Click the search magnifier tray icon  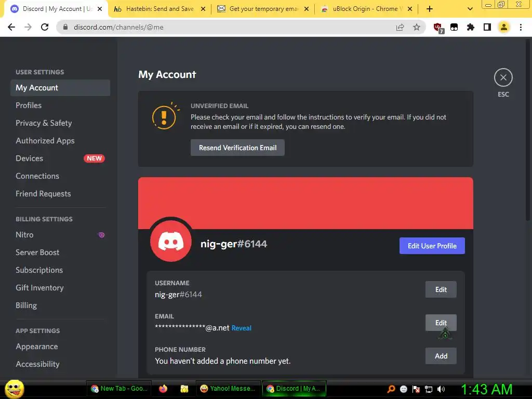click(x=391, y=389)
